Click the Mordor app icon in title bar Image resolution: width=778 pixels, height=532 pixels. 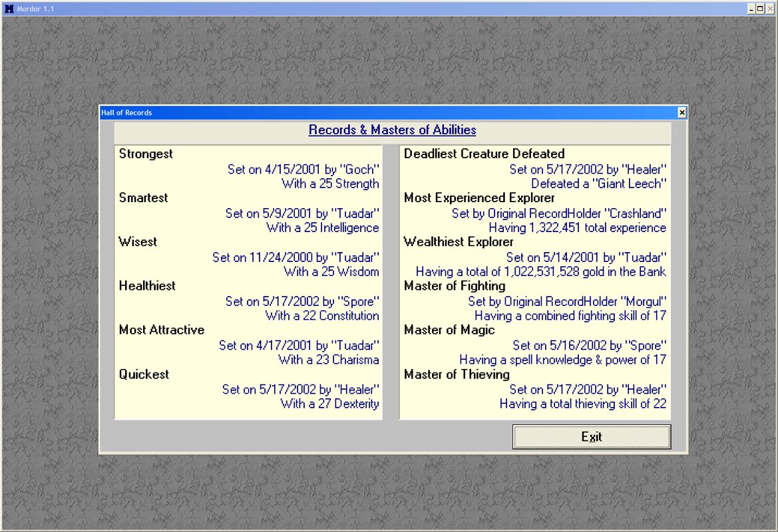(x=9, y=9)
